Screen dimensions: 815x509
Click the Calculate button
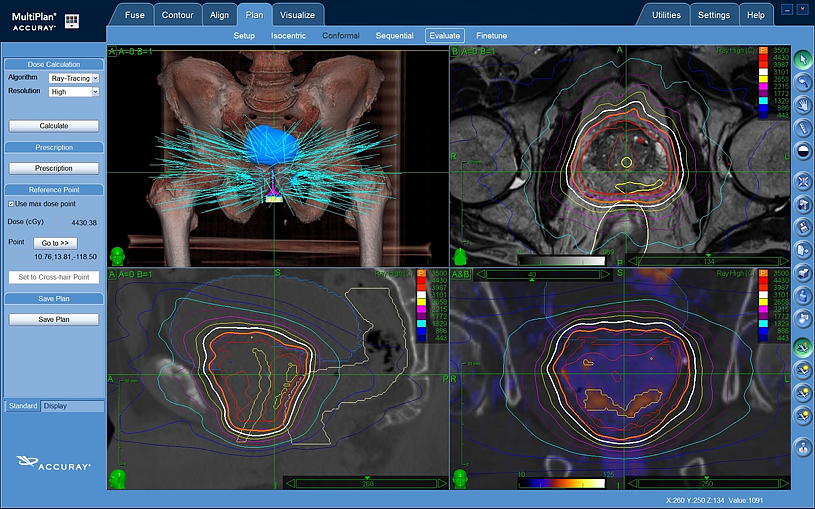[54, 126]
